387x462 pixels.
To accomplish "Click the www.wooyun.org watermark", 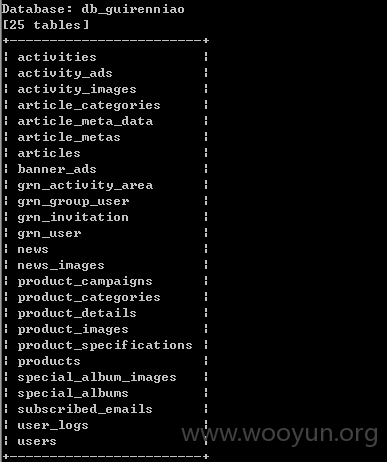I will tap(280, 434).
